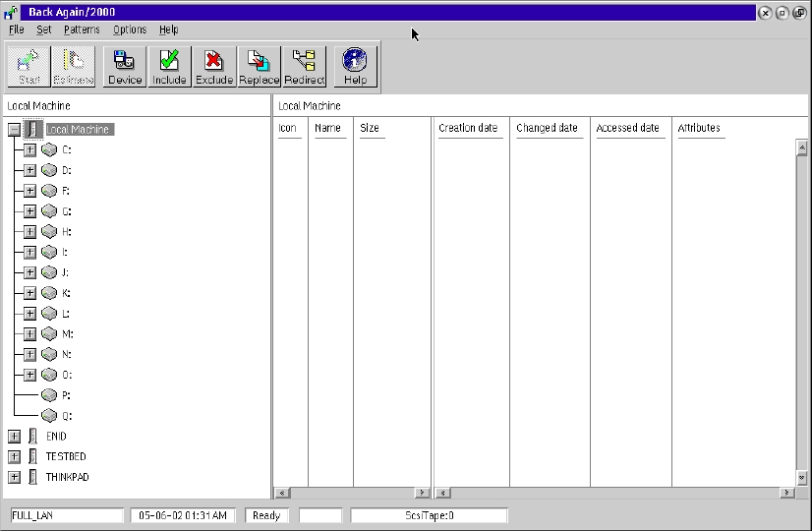812x531 pixels.
Task: Sort by the Size column header
Action: point(370,128)
